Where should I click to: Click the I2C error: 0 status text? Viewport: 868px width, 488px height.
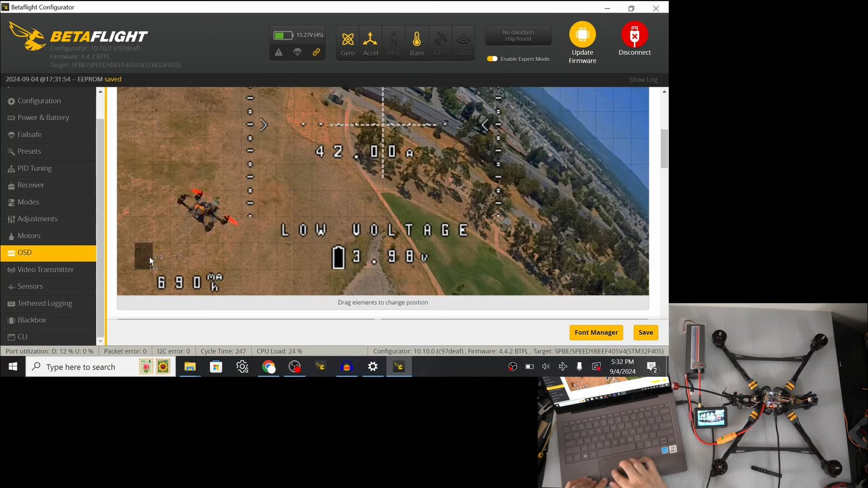[174, 351]
